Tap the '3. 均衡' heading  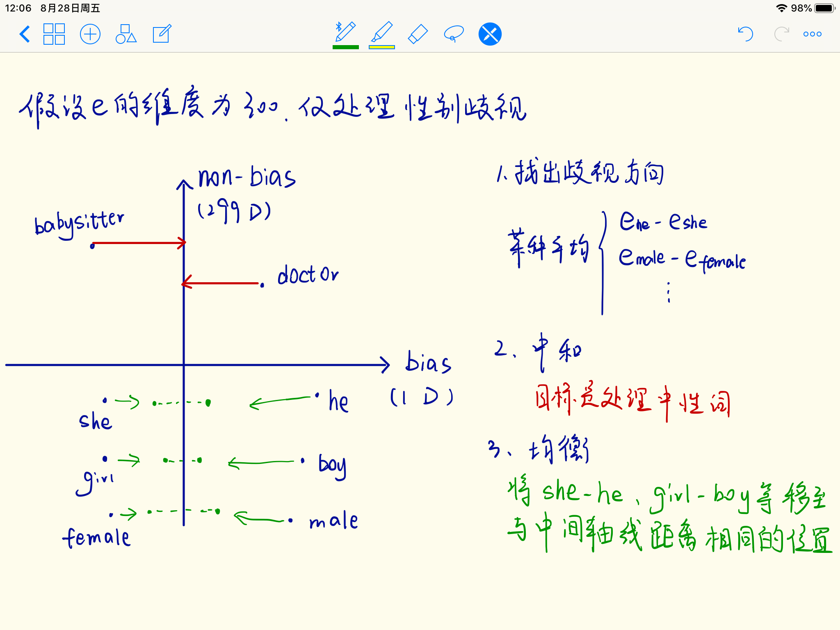pos(539,449)
